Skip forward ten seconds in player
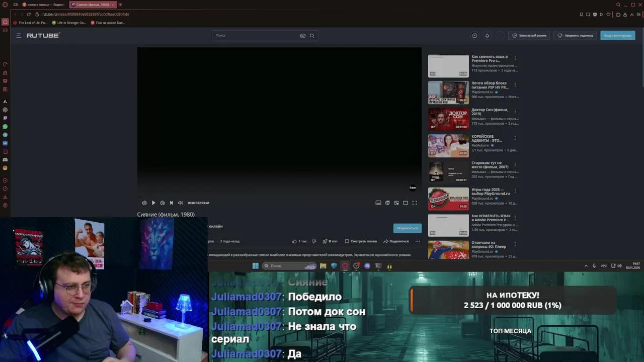 [163, 203]
